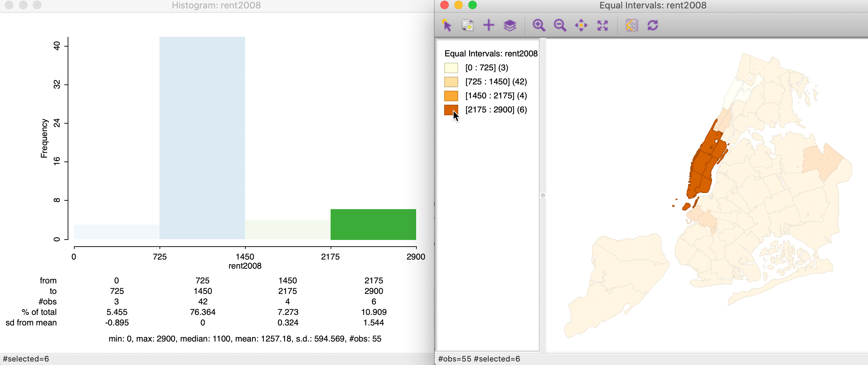Screen dimensions: 868x365
Task: Select the arrow Select tool in map toolbar
Action: [447, 25]
